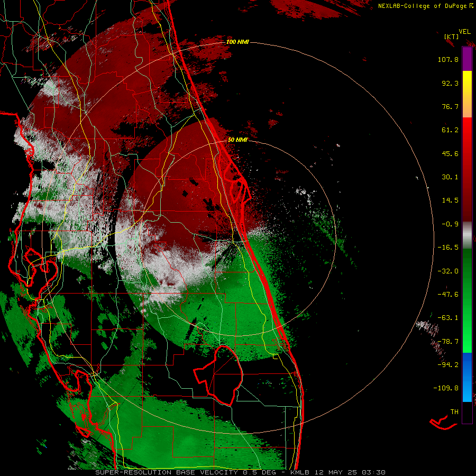The image size is (476, 476).
Task: Click the 30.1 legend value
Action: pos(450,177)
